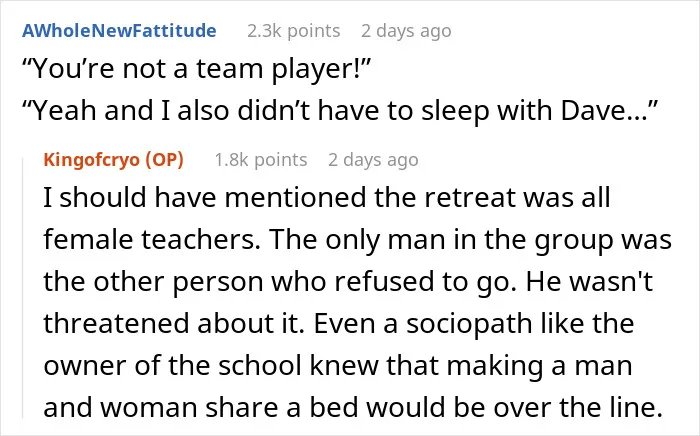The width and height of the screenshot is (700, 436).
Task: Collapse reply thread via vertical indent line
Action: pyautogui.click(x=23, y=288)
